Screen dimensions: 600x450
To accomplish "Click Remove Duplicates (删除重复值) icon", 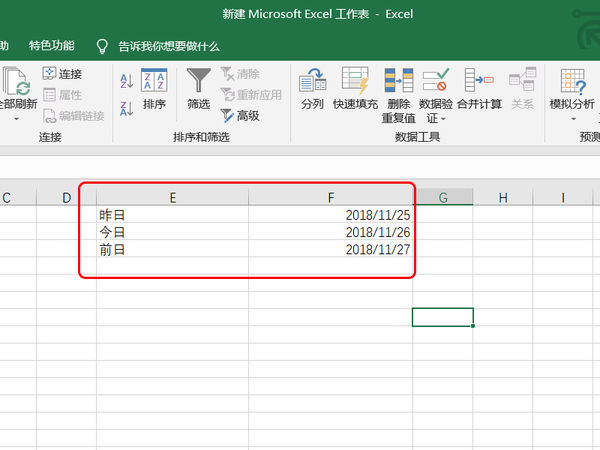I will pyautogui.click(x=397, y=89).
